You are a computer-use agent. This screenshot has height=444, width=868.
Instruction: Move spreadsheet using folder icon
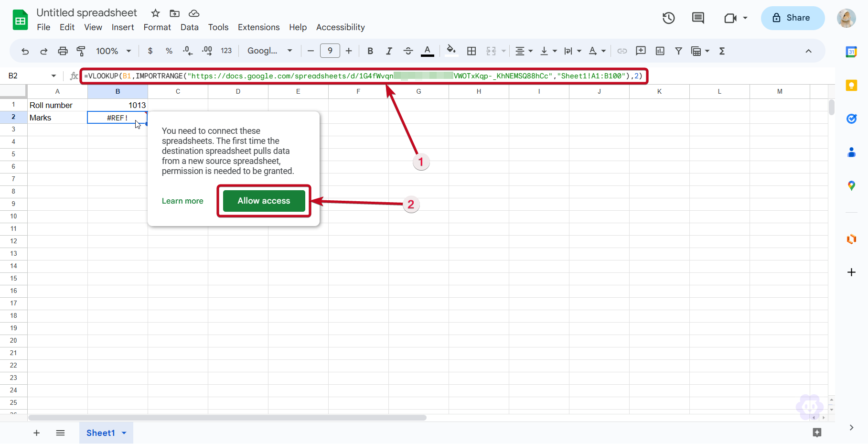click(175, 13)
